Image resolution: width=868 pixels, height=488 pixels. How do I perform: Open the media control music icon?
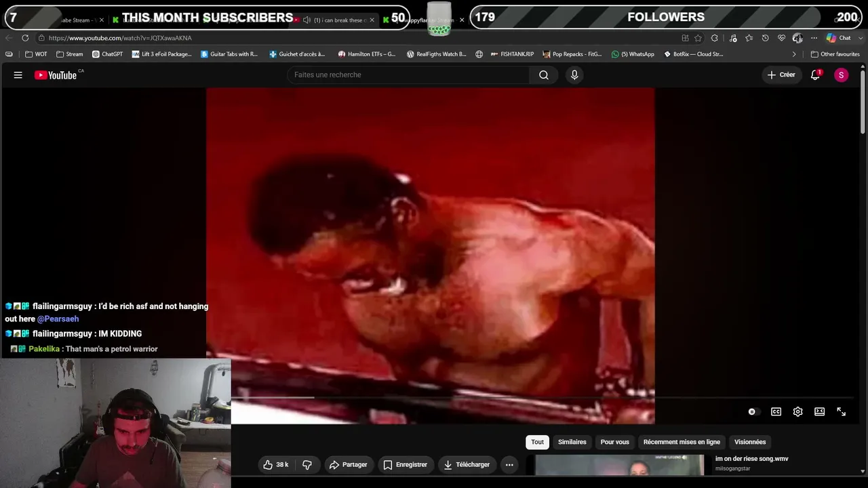click(733, 38)
